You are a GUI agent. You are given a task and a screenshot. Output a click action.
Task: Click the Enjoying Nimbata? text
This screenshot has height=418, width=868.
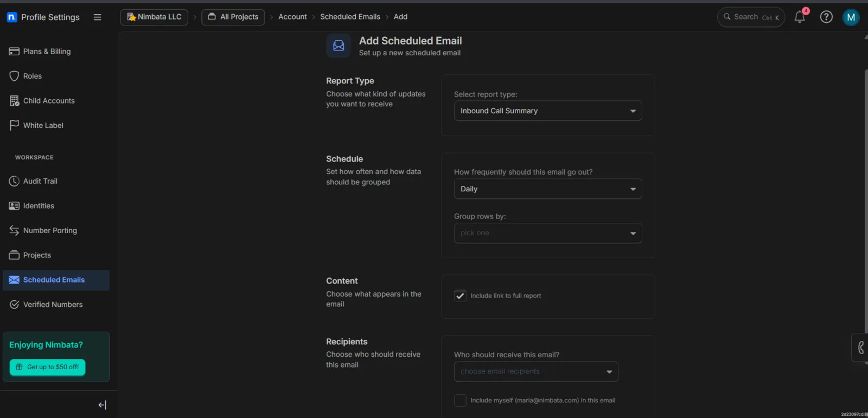(x=46, y=345)
